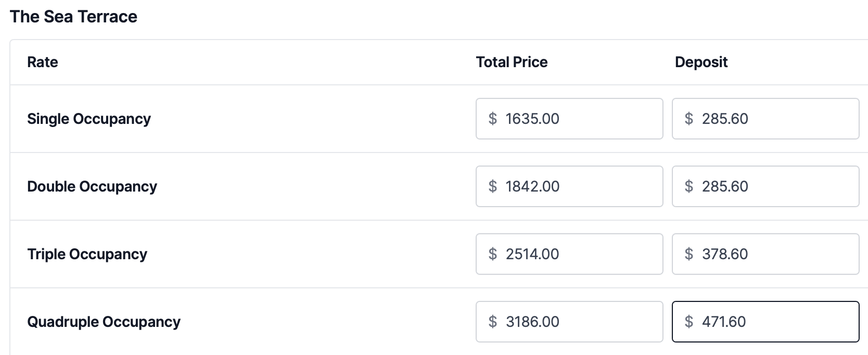
Task: Click the Quadruple Occupancy row label
Action: click(x=104, y=322)
